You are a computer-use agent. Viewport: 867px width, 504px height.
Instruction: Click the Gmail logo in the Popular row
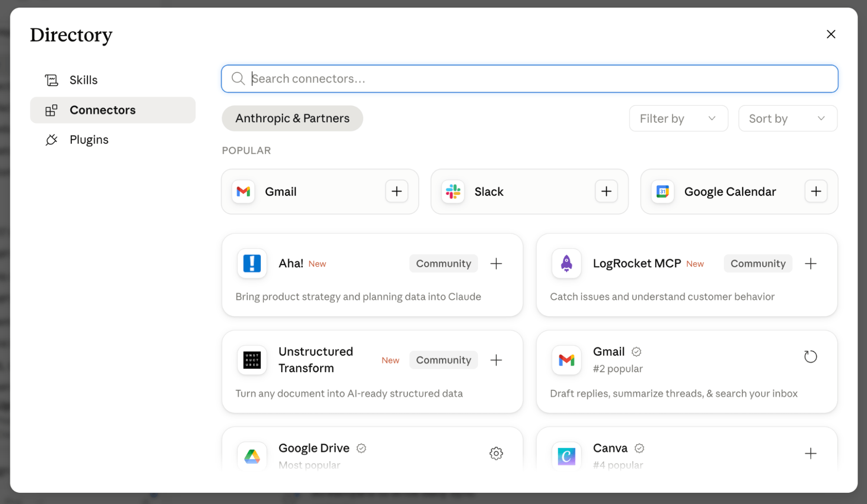243,191
